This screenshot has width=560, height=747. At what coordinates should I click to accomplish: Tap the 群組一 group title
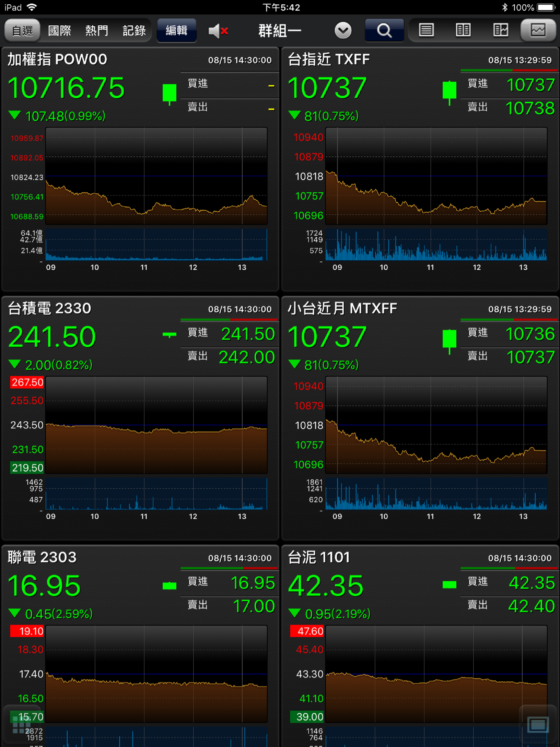pyautogui.click(x=280, y=31)
